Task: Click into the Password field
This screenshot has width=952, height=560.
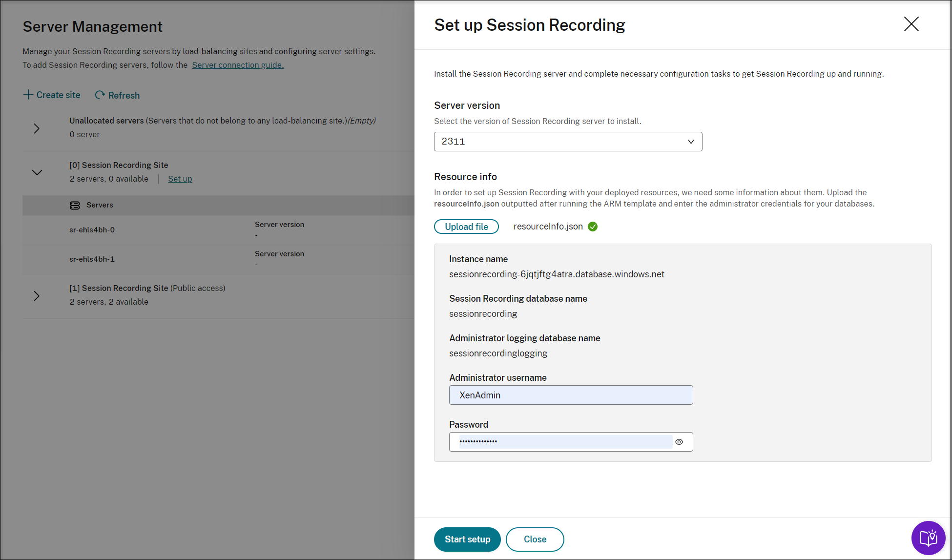Action: (561, 442)
